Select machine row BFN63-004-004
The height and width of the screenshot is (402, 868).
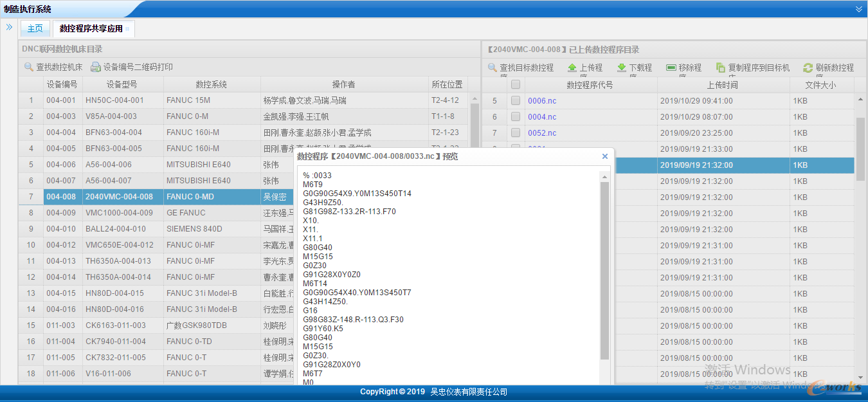pyautogui.click(x=244, y=132)
